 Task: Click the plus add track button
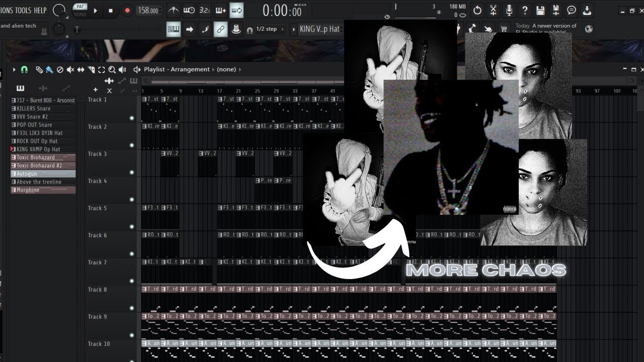(x=96, y=89)
